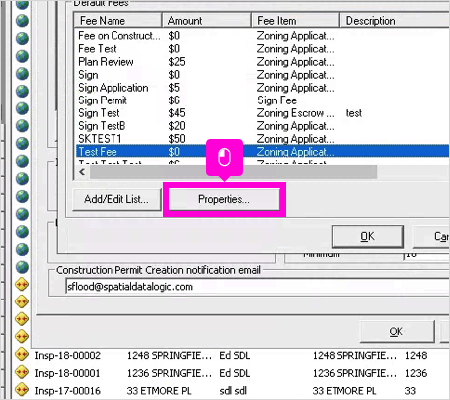Click the inspection icon beside Insp-17-00016
450x400 pixels.
(x=22, y=389)
